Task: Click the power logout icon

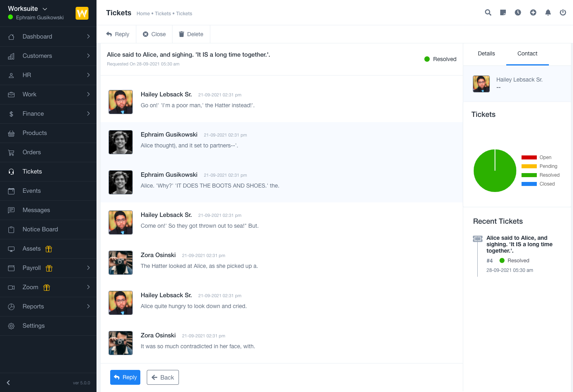Action: coord(563,12)
